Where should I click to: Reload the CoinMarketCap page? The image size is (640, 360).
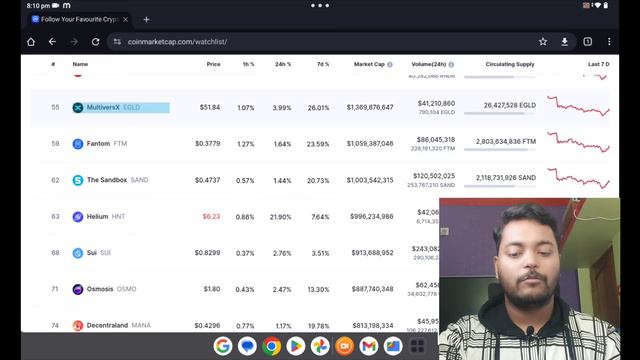click(x=96, y=42)
